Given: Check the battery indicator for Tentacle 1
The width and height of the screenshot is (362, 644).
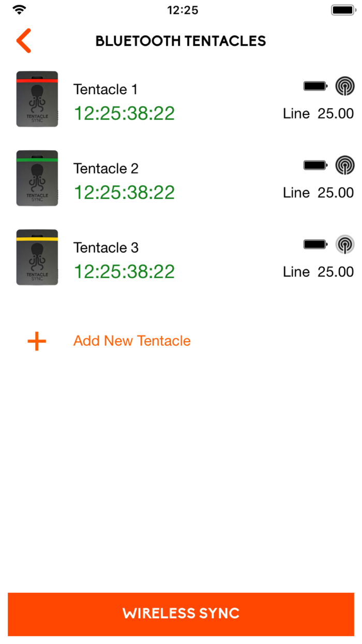Looking at the screenshot, I should click(x=315, y=86).
